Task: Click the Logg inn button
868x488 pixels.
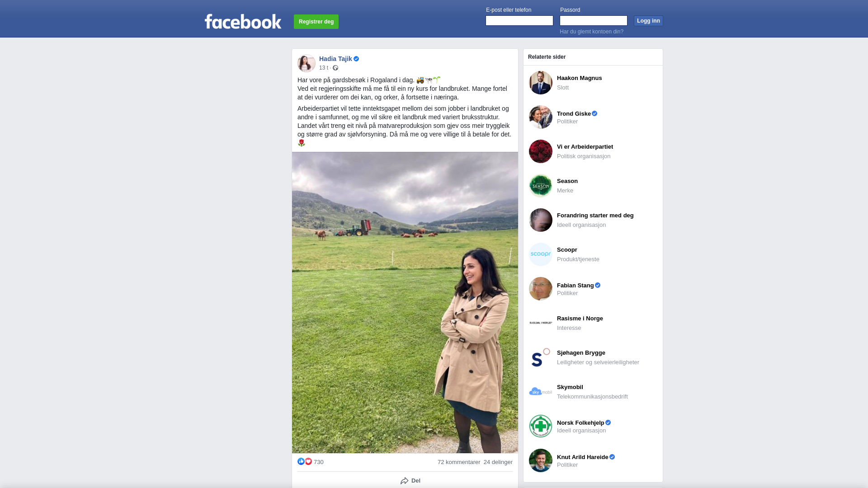Action: [x=648, y=21]
